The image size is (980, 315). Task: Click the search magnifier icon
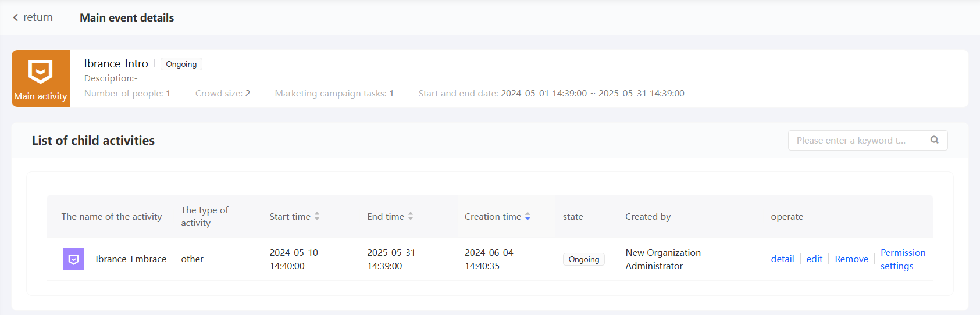tap(934, 140)
